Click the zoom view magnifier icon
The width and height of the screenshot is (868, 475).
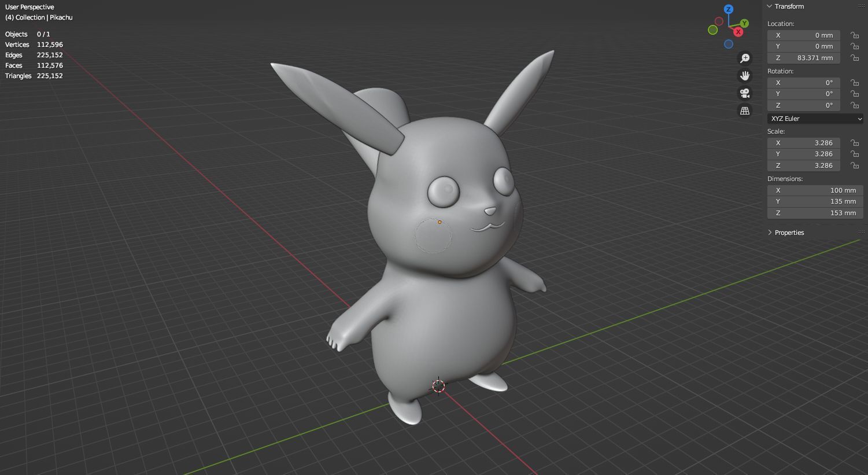pos(745,58)
